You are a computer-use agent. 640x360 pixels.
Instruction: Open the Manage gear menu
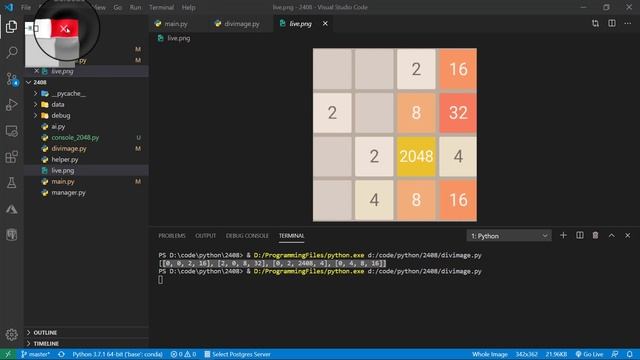pos(11,335)
